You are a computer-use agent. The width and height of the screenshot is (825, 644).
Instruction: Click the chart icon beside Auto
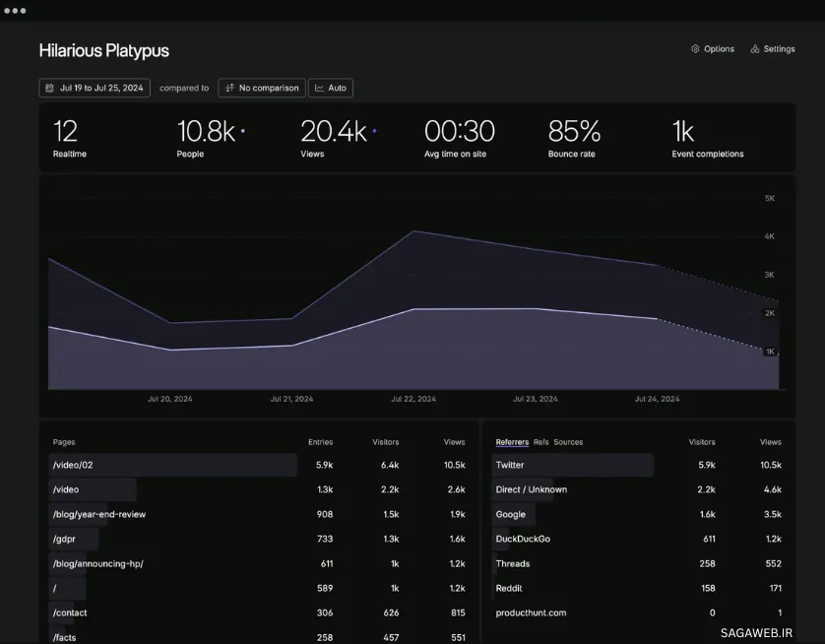[319, 88]
